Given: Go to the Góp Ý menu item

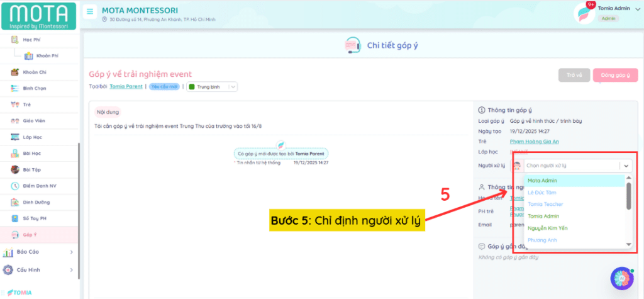Looking at the screenshot, I should click(x=28, y=234).
